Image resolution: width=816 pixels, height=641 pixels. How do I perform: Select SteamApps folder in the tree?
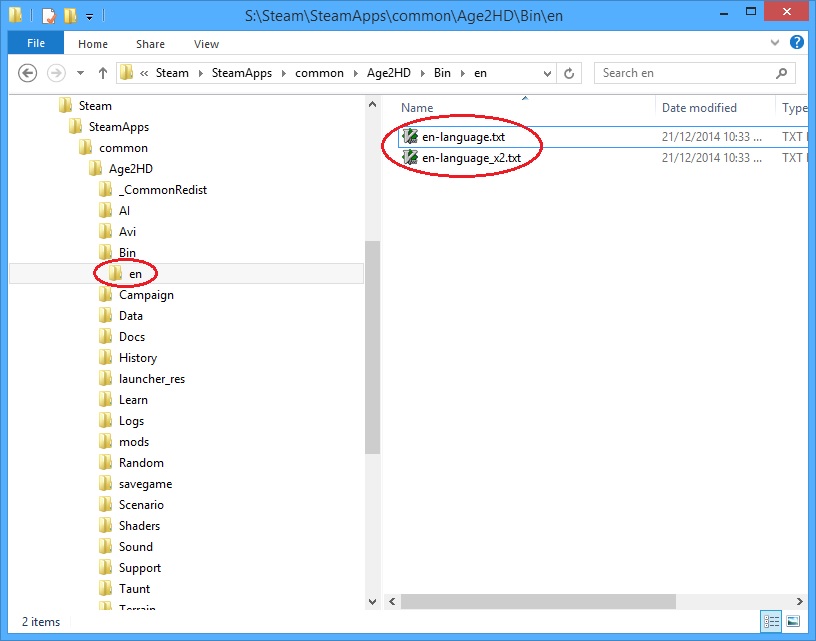point(119,126)
